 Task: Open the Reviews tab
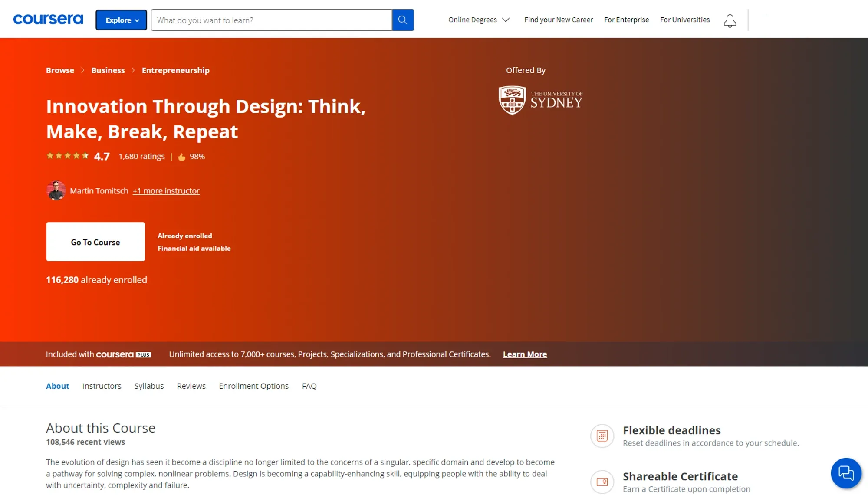click(191, 386)
